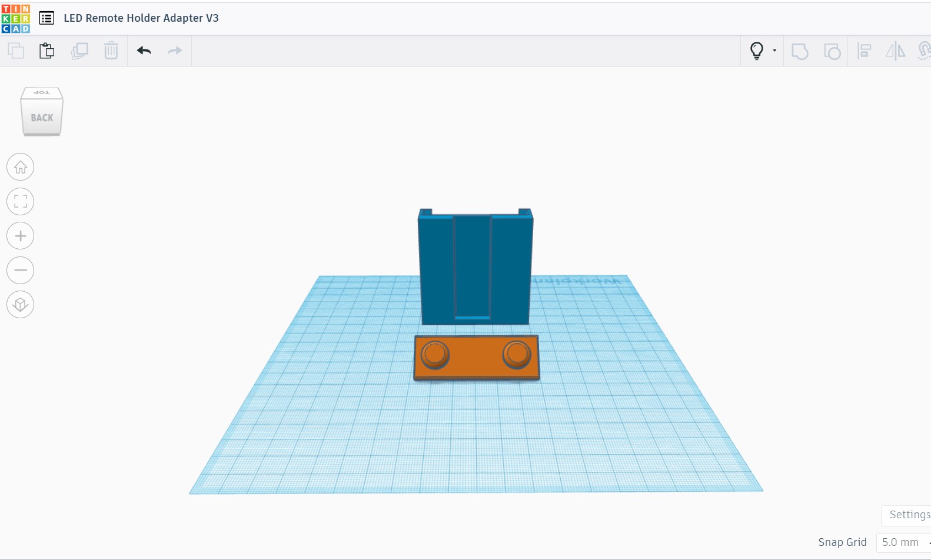
Task: Open Snap Grid 5.0 mm dropdown
Action: point(903,542)
